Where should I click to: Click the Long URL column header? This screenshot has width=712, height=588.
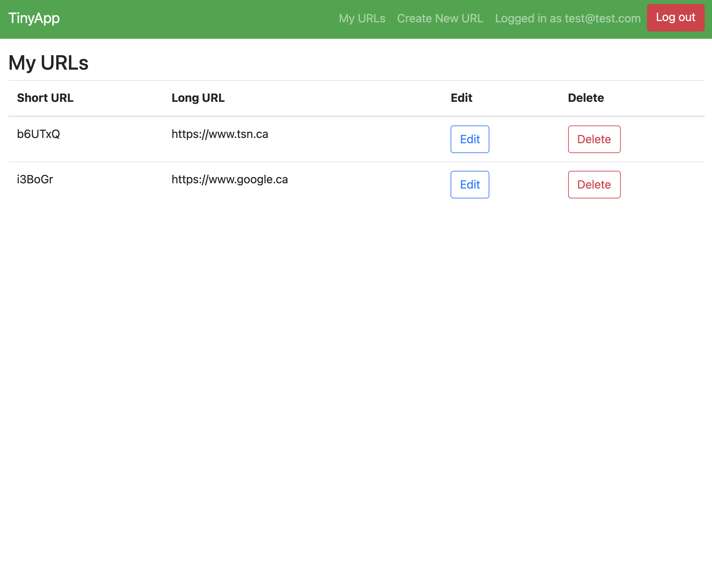click(x=198, y=98)
